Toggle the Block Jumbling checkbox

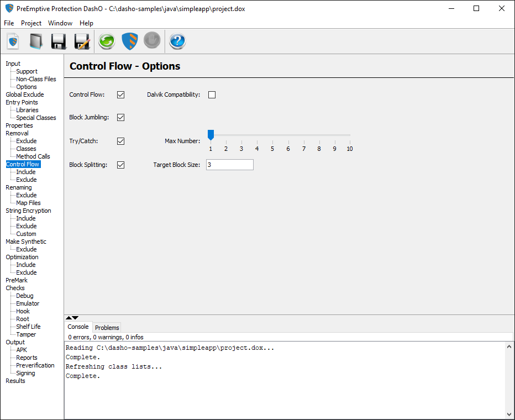[120, 117]
